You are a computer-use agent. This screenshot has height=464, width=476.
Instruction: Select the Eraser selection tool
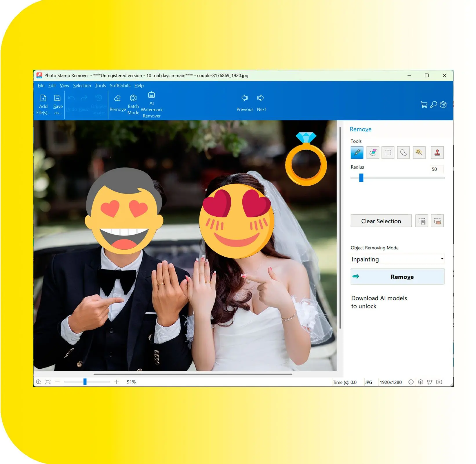(x=373, y=152)
